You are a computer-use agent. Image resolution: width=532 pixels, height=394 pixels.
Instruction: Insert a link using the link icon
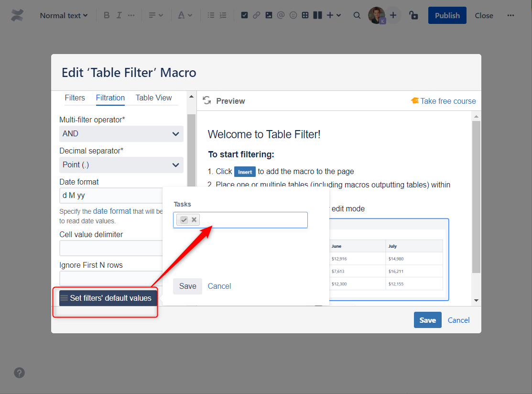coord(257,15)
